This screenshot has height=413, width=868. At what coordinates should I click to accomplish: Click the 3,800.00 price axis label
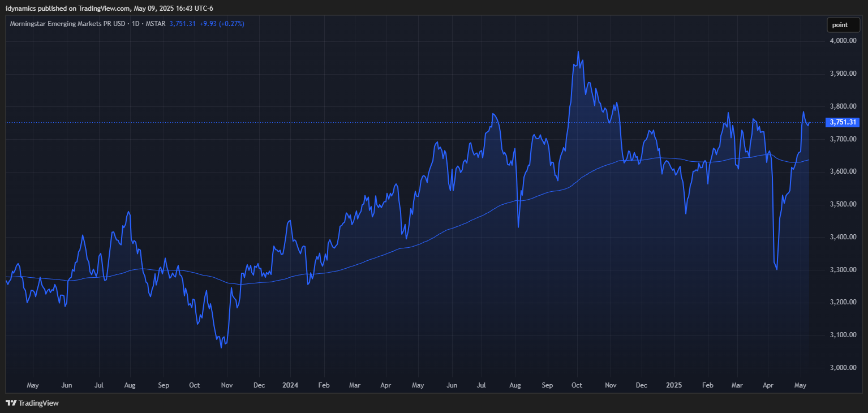pos(843,106)
